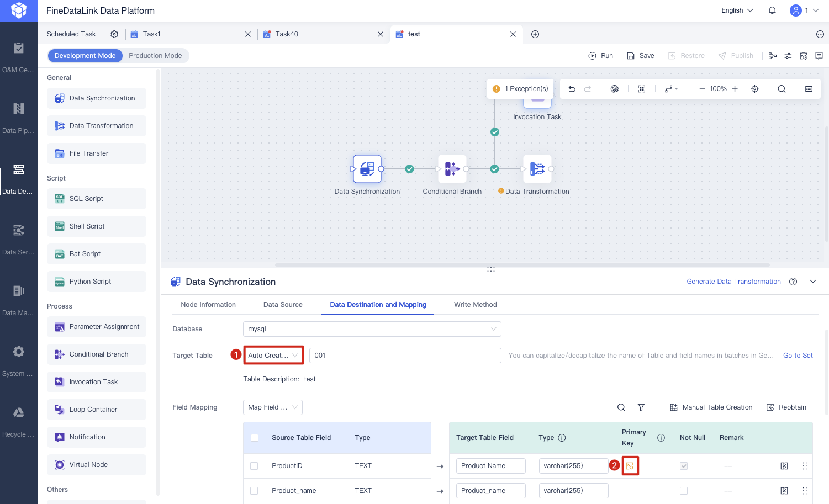Click the select-all-nodes frame icon
The height and width of the screenshot is (504, 829).
(x=642, y=89)
